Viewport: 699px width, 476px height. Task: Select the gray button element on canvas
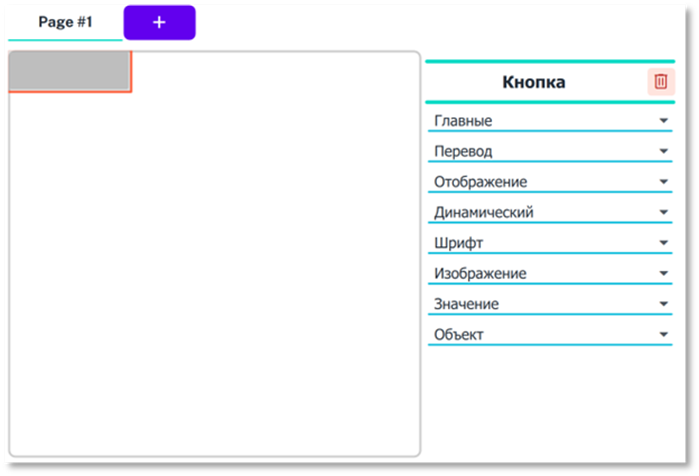click(x=69, y=71)
